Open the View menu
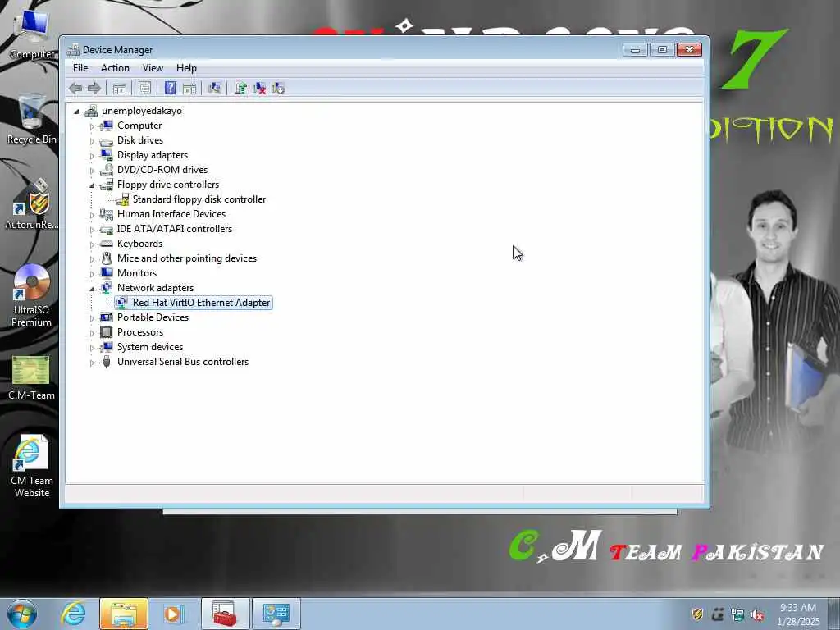840x630 pixels. (x=153, y=68)
